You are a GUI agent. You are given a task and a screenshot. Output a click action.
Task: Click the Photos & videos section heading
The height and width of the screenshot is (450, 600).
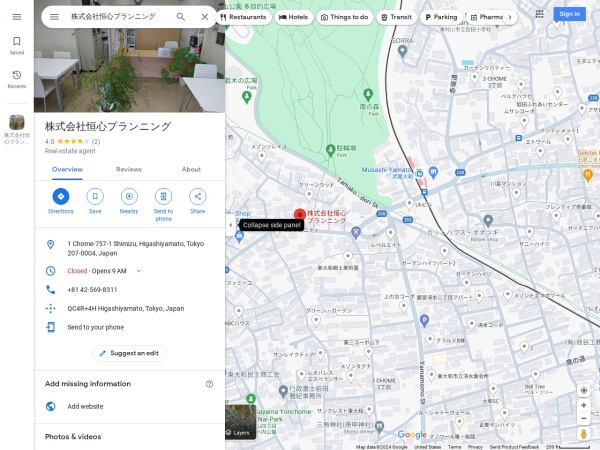(x=73, y=437)
